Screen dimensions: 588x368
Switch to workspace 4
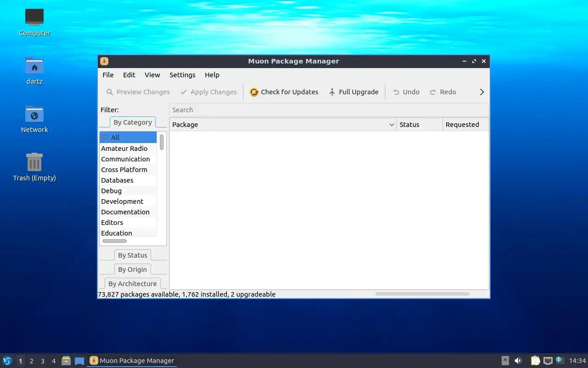pyautogui.click(x=53, y=361)
